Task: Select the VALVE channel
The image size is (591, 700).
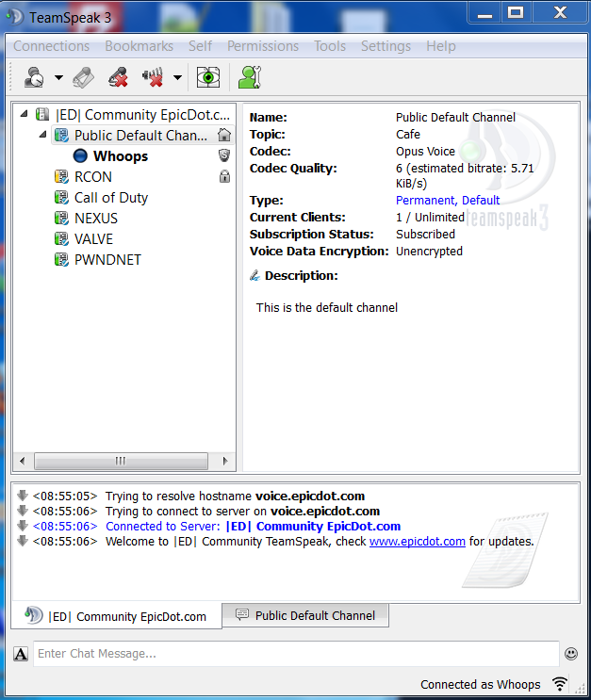Action: (x=93, y=239)
